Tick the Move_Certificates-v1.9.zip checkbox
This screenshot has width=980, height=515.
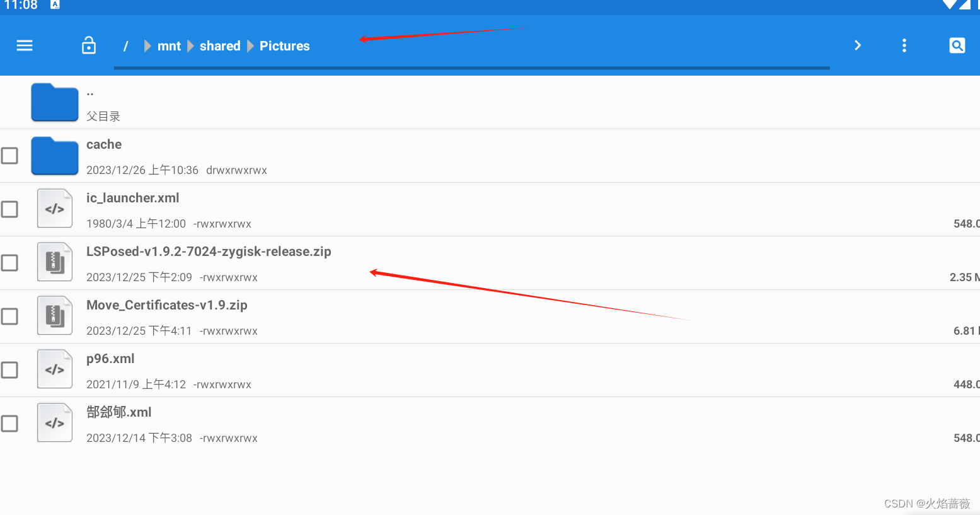(x=9, y=316)
